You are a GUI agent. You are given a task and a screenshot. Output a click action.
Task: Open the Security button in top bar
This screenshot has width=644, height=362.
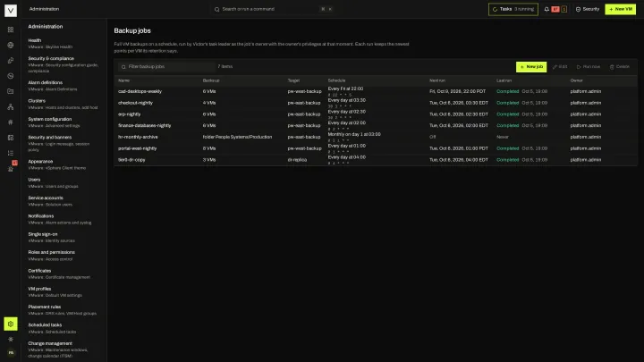[x=588, y=9]
